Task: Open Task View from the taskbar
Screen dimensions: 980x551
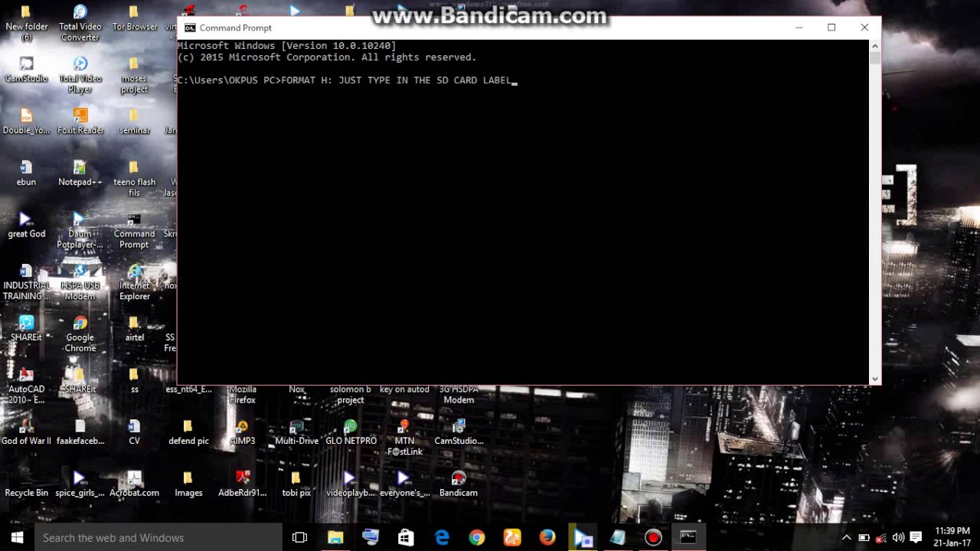Action: (300, 537)
